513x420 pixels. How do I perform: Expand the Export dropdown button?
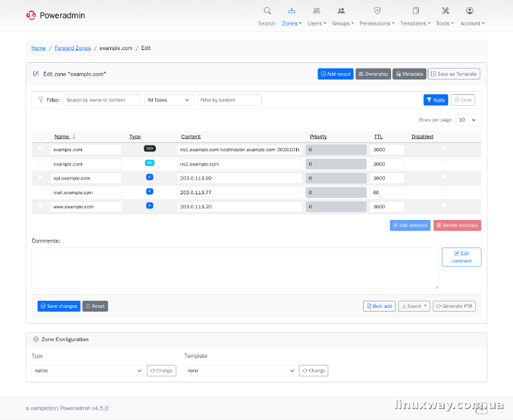coord(414,306)
